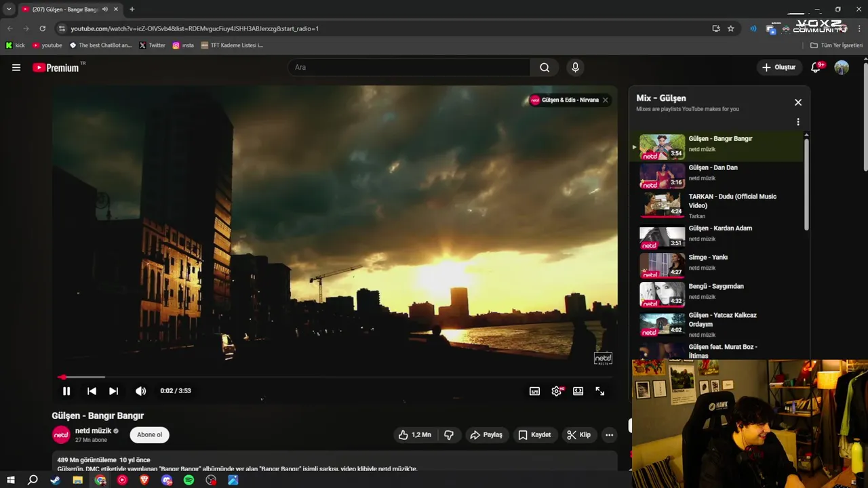
Task: Open more actions menu beside Klip
Action: (x=609, y=435)
